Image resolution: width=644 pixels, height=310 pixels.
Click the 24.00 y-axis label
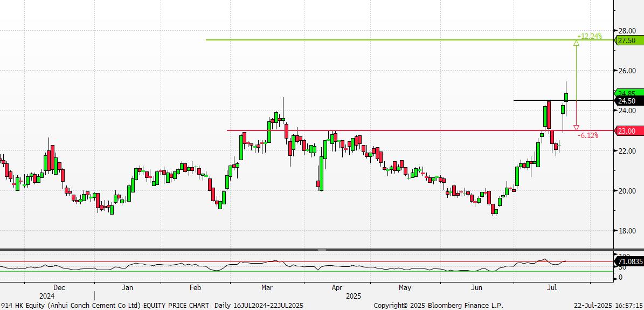pos(628,111)
